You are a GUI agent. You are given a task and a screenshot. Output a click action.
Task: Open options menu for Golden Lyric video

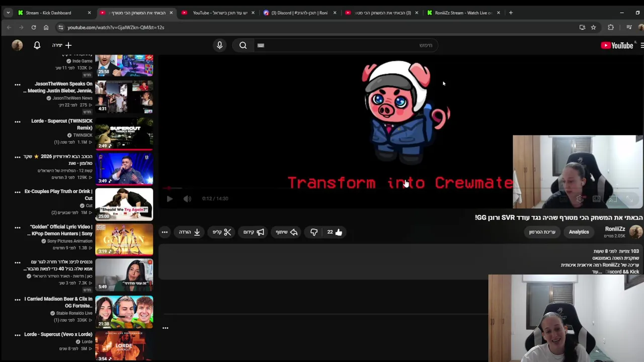tap(17, 227)
